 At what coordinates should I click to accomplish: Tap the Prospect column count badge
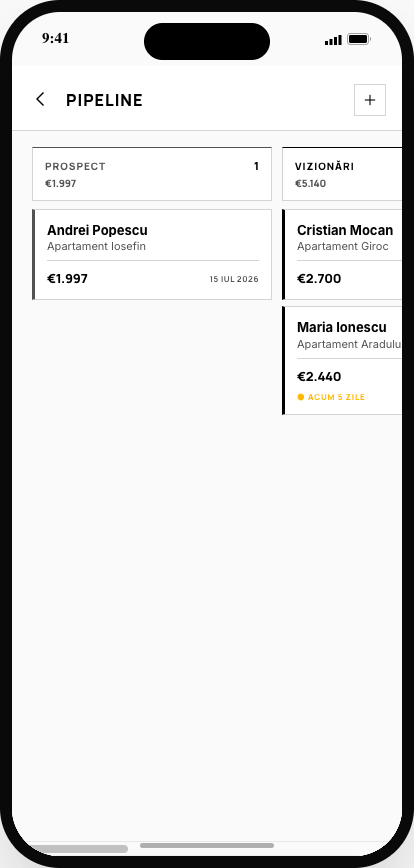point(256,166)
